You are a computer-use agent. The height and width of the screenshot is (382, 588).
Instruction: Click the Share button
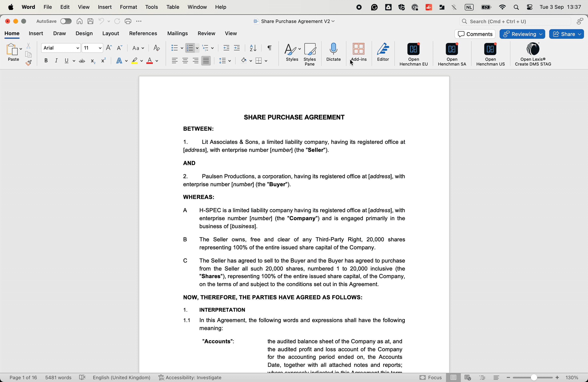(566, 34)
